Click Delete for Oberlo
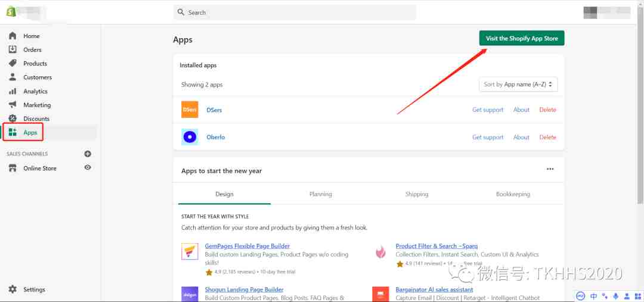 coord(547,137)
